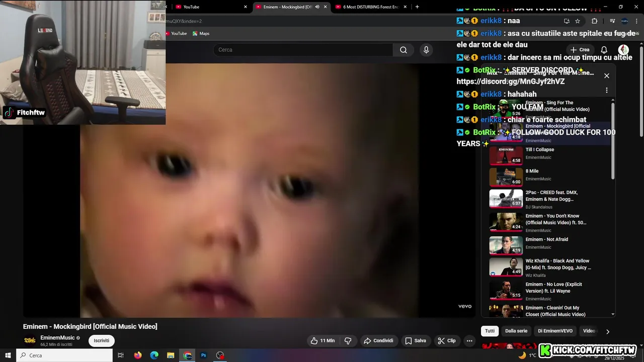Switch to 6 Most DISTURBING Forest tab

[370, 7]
